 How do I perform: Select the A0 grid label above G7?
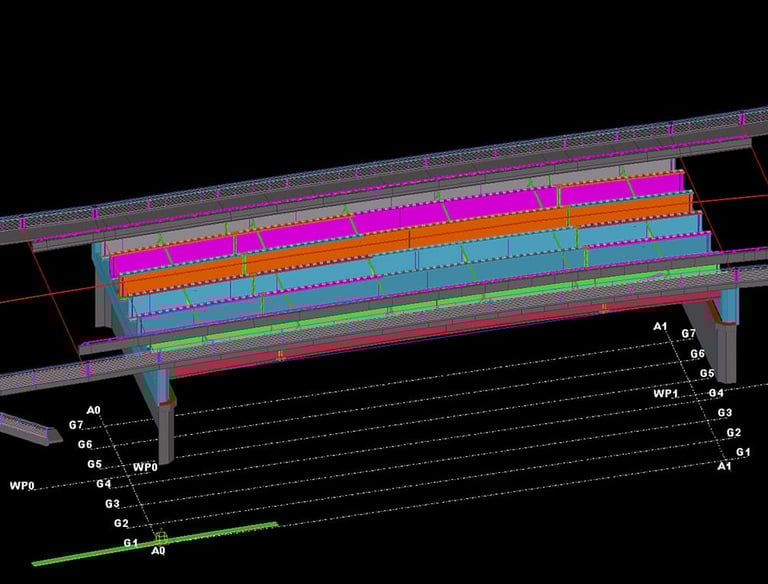(x=94, y=410)
